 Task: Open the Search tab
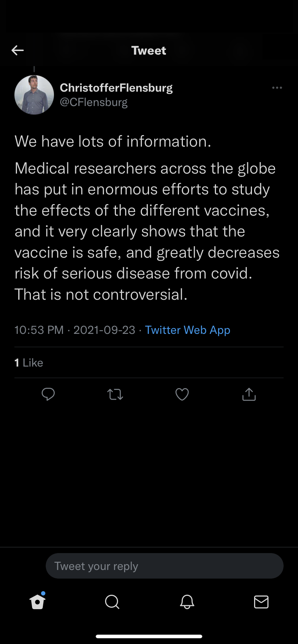[112, 602]
